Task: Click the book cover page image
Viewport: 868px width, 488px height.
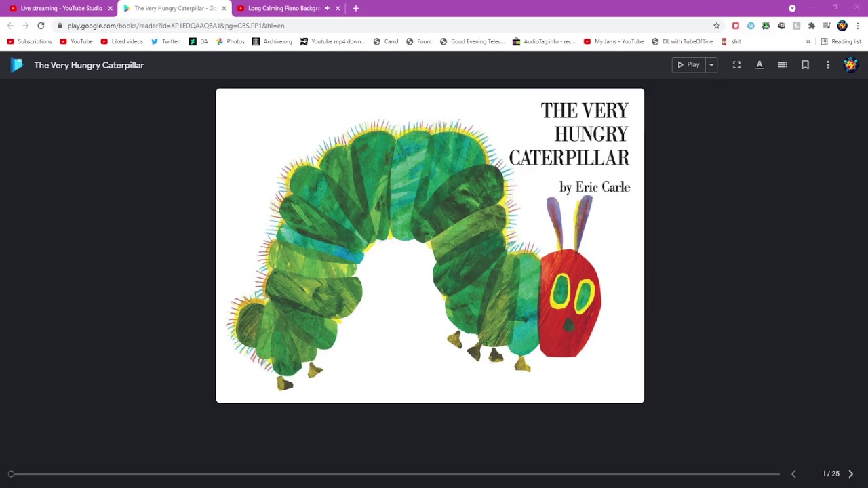Action: tap(430, 245)
